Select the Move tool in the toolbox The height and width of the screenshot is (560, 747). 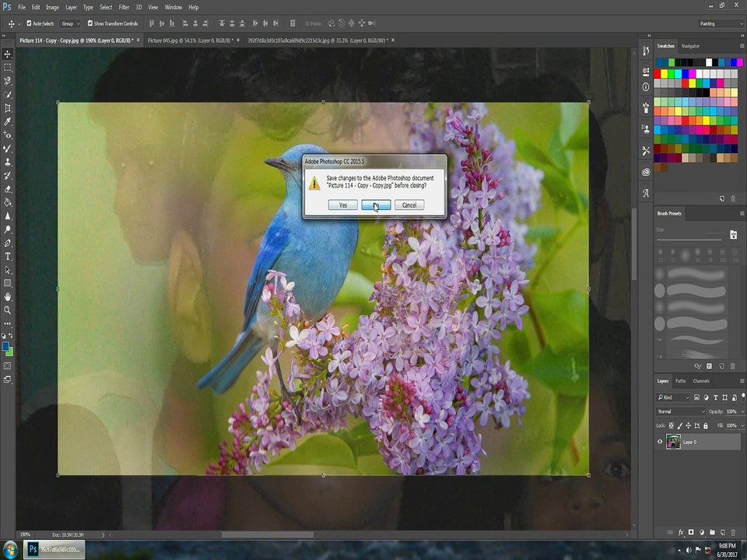point(8,54)
